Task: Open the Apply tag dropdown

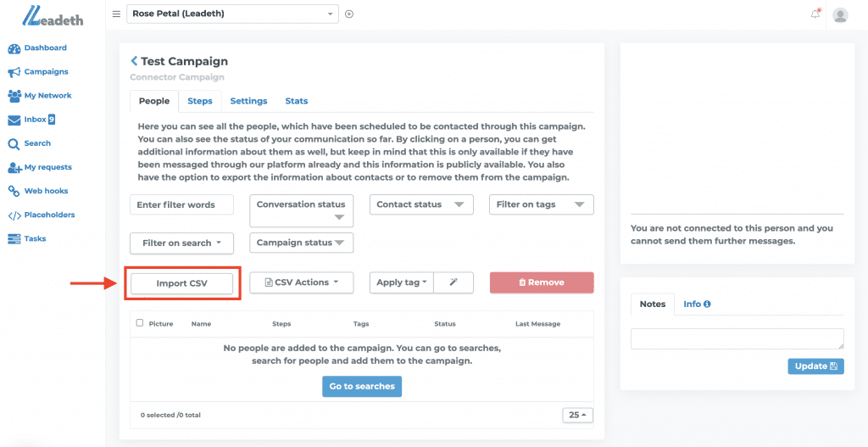Action: coord(402,282)
